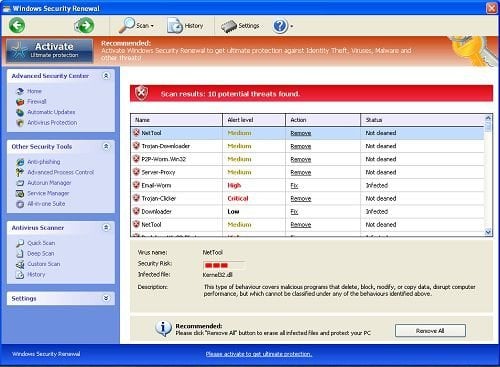Image resolution: width=500 pixels, height=367 pixels.
Task: Select the P2P-Worm.Win32 row
Action: 307,159
